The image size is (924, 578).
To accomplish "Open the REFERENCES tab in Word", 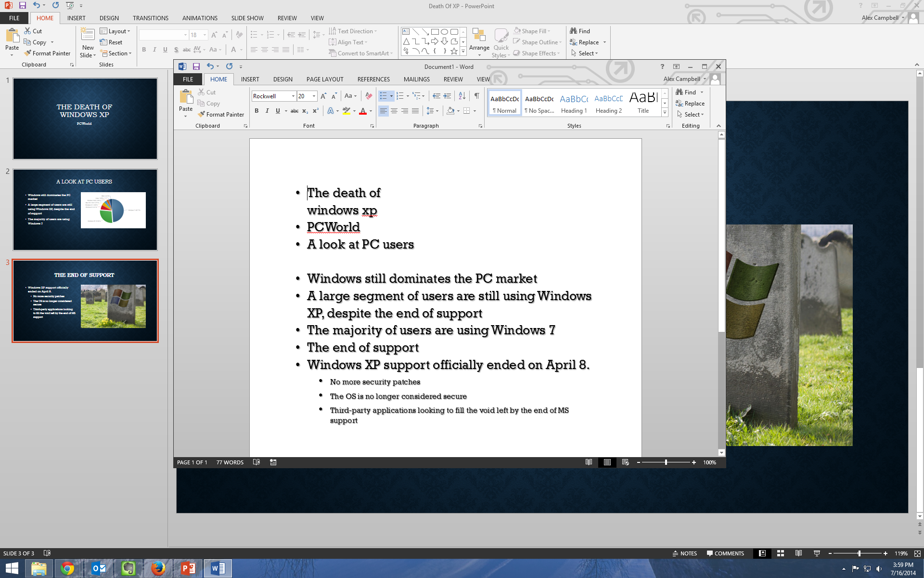I will 372,79.
